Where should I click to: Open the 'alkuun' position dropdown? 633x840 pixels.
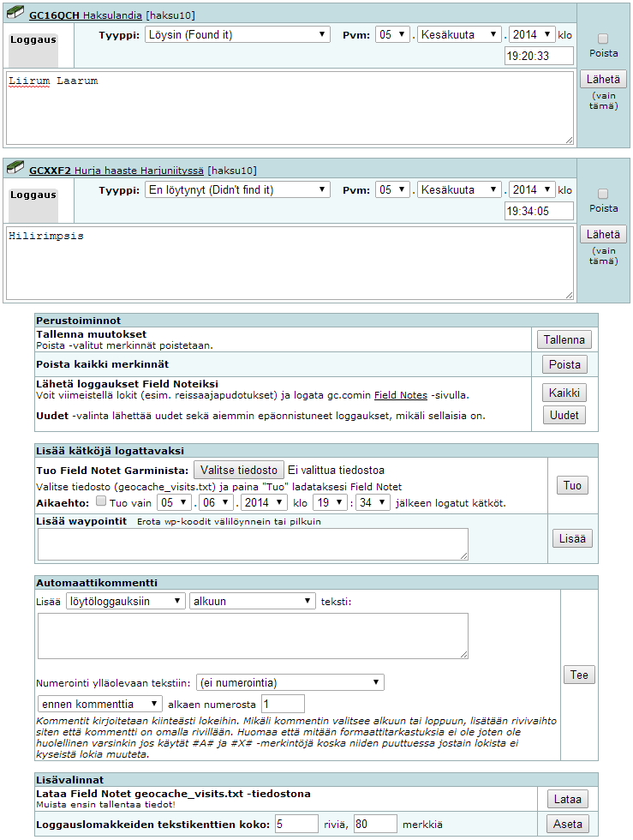click(x=252, y=601)
